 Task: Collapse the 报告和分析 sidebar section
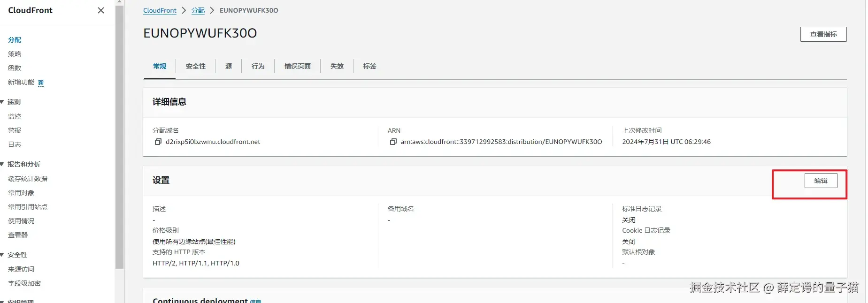click(2, 164)
